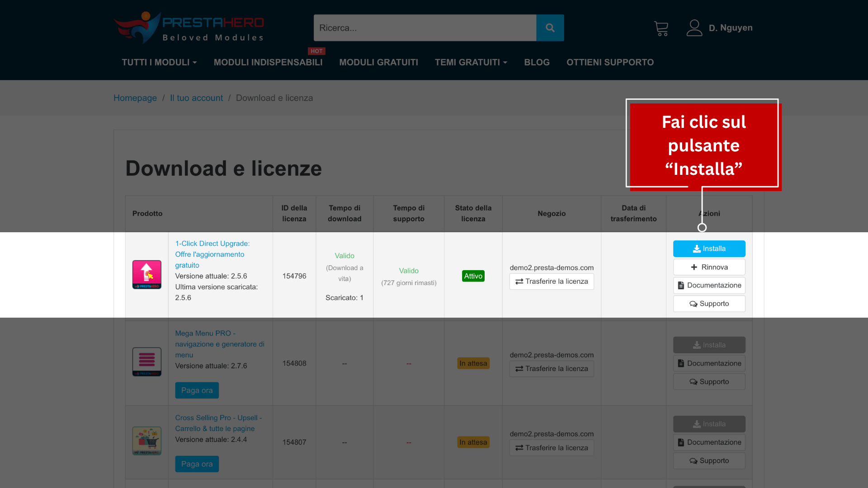Click the 1-Click Direct Upgrade product thumbnail
868x488 pixels.
pyautogui.click(x=146, y=275)
